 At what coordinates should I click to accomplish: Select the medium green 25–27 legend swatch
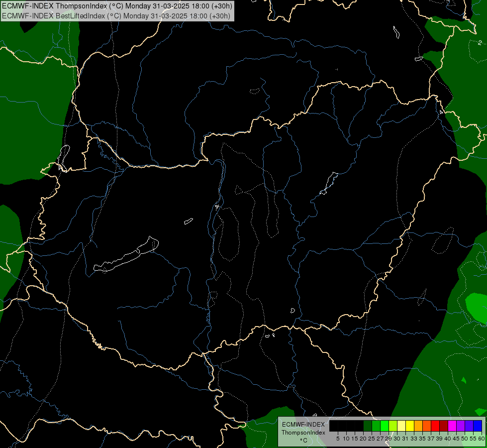point(376,426)
